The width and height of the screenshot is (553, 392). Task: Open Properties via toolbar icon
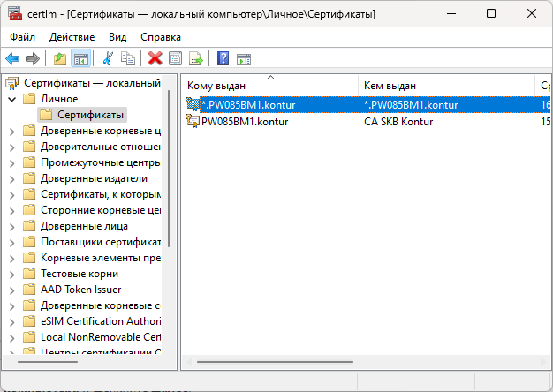pos(175,59)
